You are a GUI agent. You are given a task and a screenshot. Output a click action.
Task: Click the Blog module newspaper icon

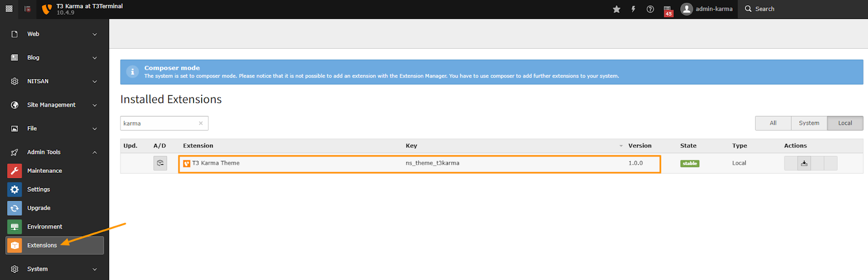tap(15, 57)
